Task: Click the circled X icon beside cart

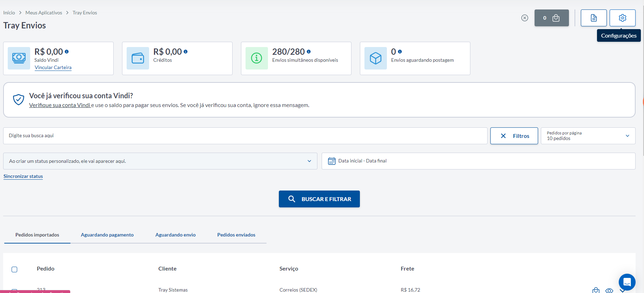Action: pyautogui.click(x=524, y=18)
